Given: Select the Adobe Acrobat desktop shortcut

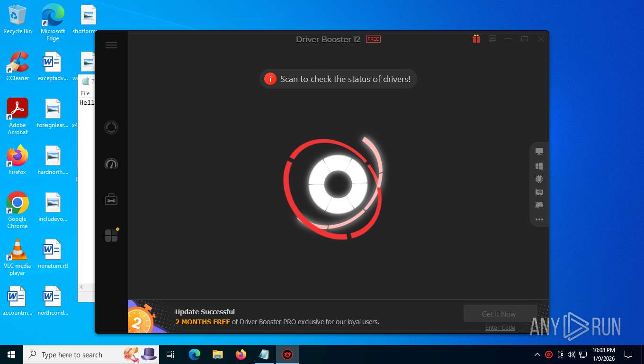Looking at the screenshot, I should (x=18, y=117).
